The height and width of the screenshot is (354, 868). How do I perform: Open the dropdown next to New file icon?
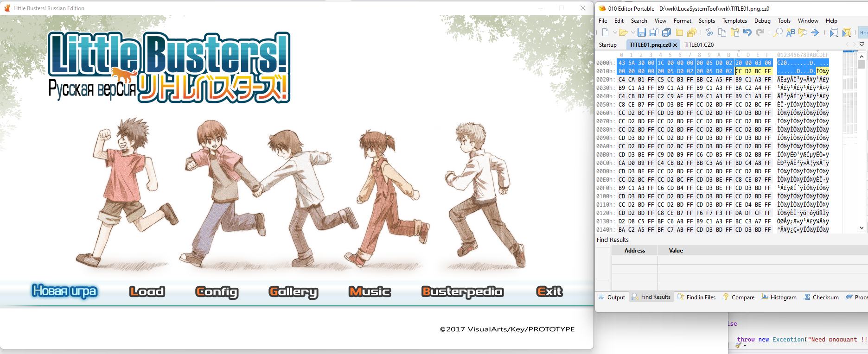pyautogui.click(x=615, y=32)
